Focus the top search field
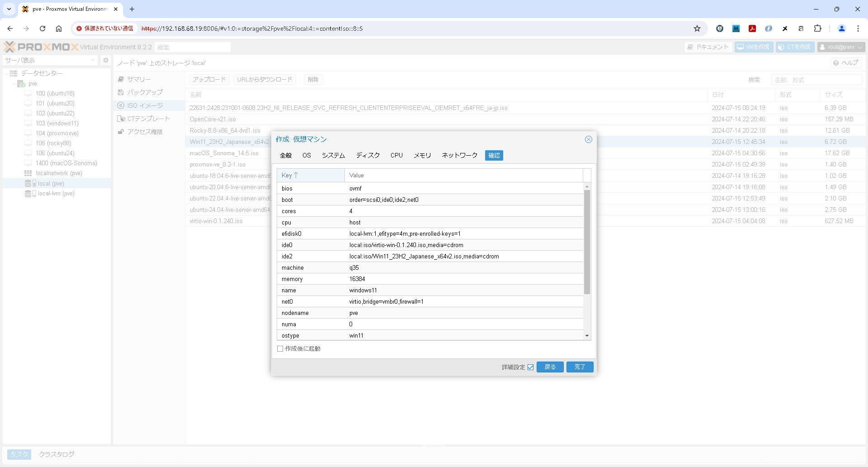 (193, 47)
